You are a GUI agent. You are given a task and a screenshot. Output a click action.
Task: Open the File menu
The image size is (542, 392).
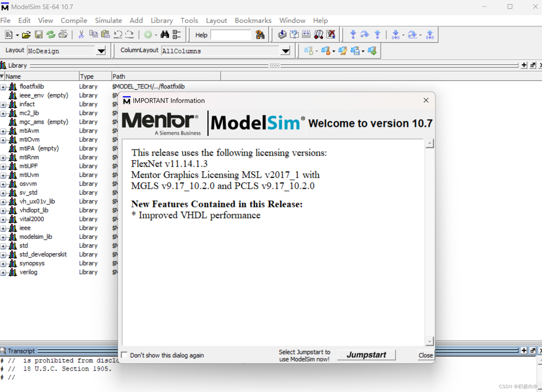(5, 21)
